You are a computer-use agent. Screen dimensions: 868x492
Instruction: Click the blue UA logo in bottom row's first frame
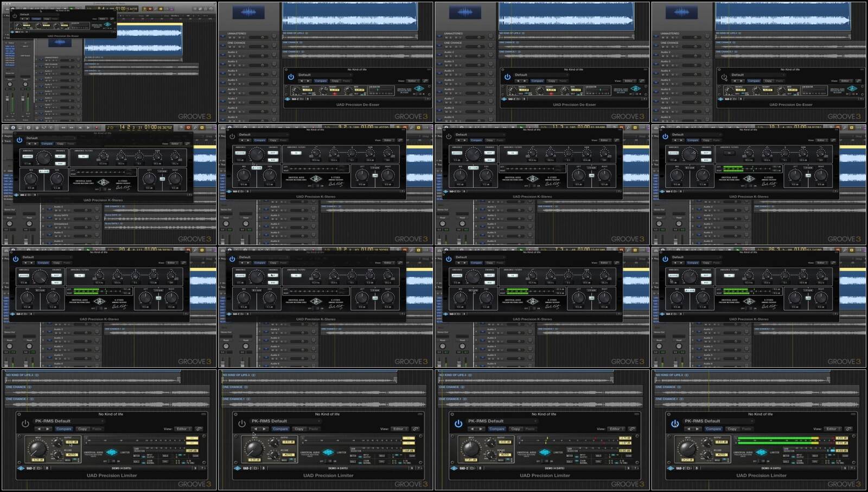tap(112, 452)
